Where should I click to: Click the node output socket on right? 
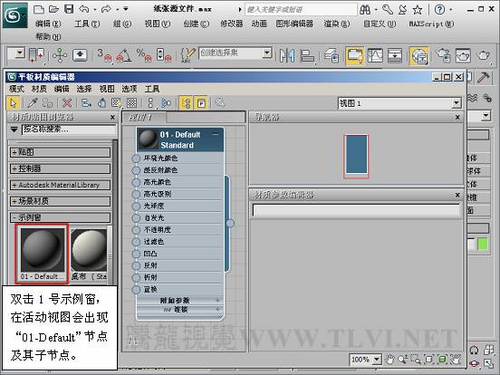point(230,223)
